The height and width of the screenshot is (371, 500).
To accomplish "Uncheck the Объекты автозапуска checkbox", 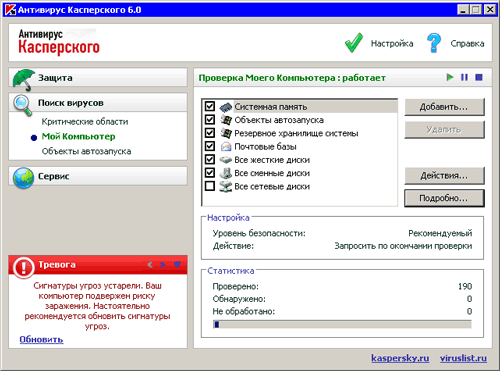I will 210,119.
